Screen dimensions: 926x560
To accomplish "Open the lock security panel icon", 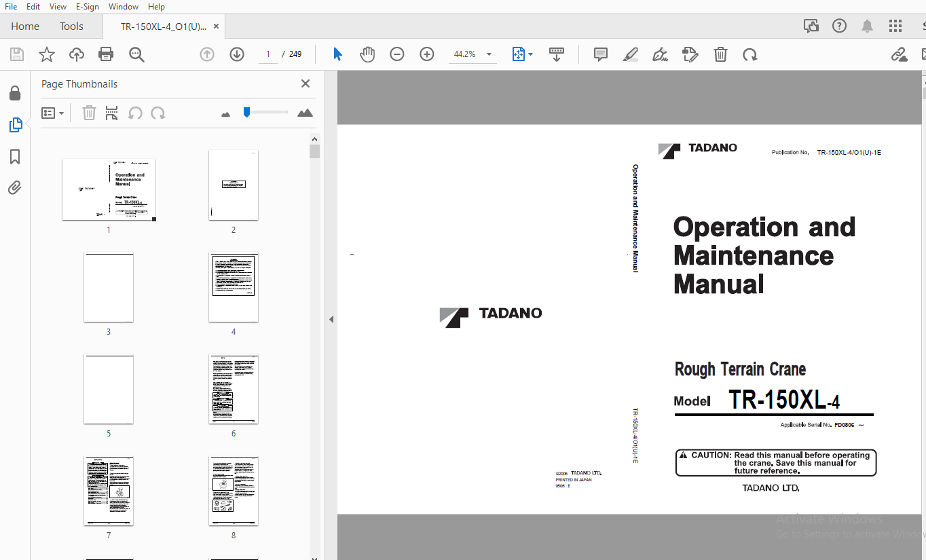I will (15, 93).
